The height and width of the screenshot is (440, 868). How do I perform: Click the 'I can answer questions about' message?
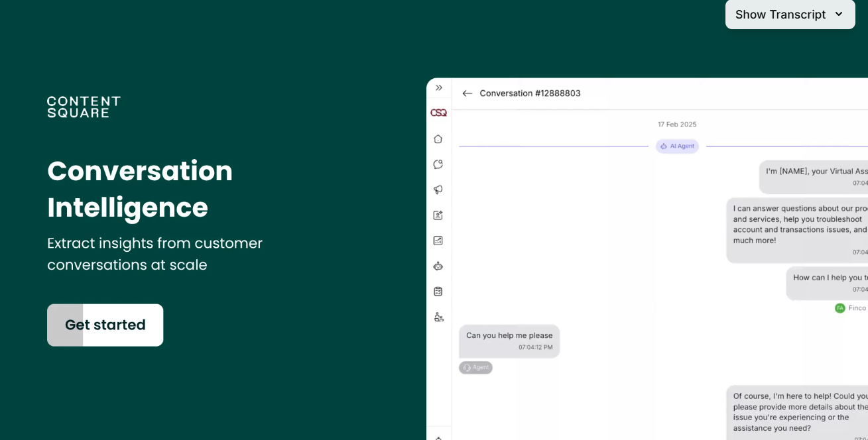pyautogui.click(x=797, y=230)
